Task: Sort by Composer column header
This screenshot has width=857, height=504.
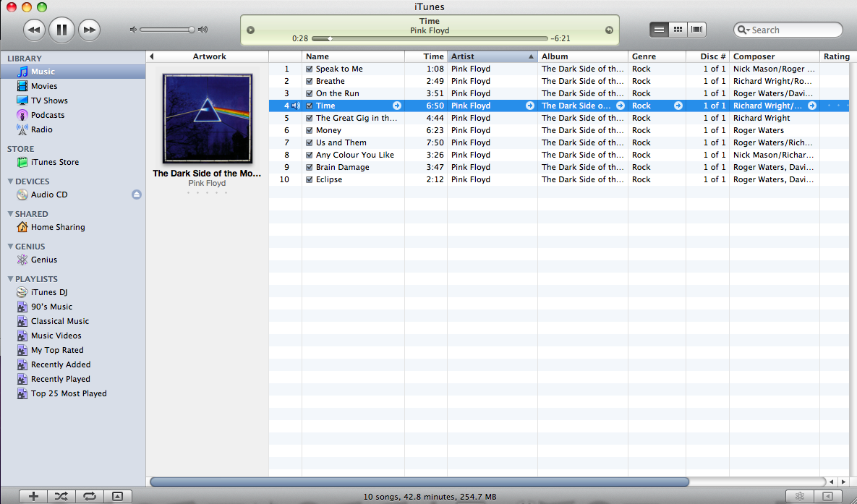Action: (775, 56)
